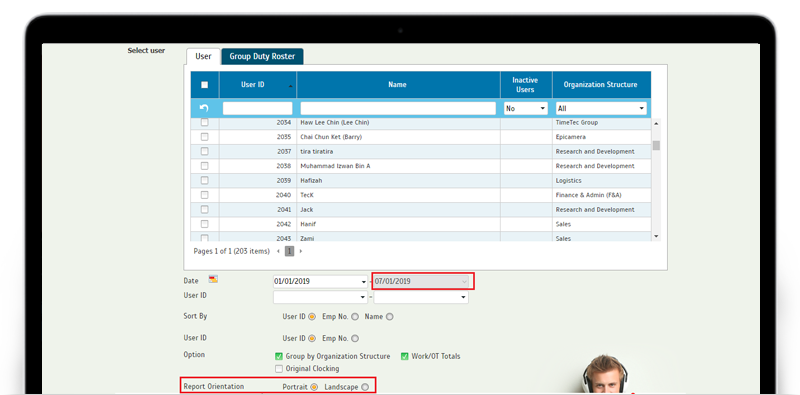Enable Original Clocking checkbox

[279, 368]
